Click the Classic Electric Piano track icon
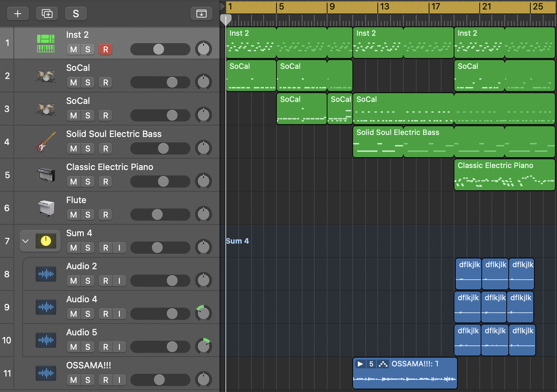The width and height of the screenshot is (557, 392). click(46, 175)
